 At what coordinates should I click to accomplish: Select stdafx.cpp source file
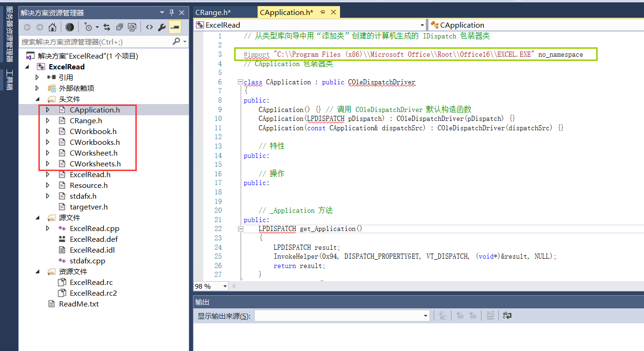87,261
